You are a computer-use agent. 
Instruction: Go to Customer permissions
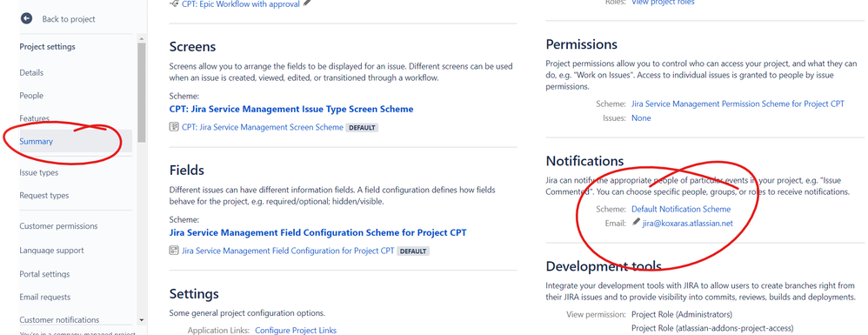click(x=58, y=226)
